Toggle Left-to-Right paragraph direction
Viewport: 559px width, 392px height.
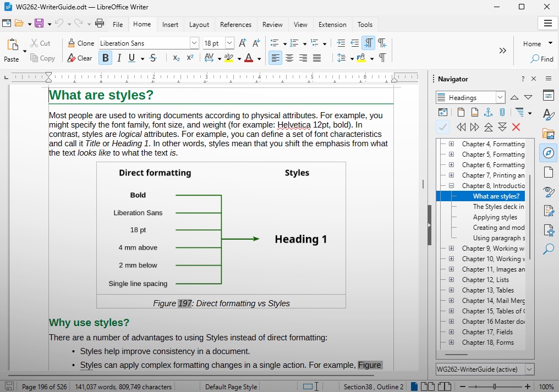pyautogui.click(x=368, y=43)
